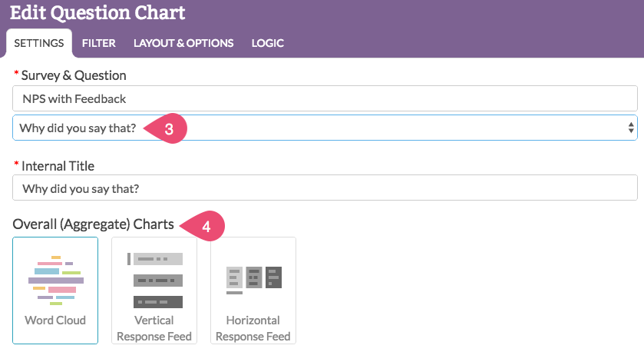The image size is (644, 362).
Task: Focus the Internal Title text field
Action: tap(325, 188)
